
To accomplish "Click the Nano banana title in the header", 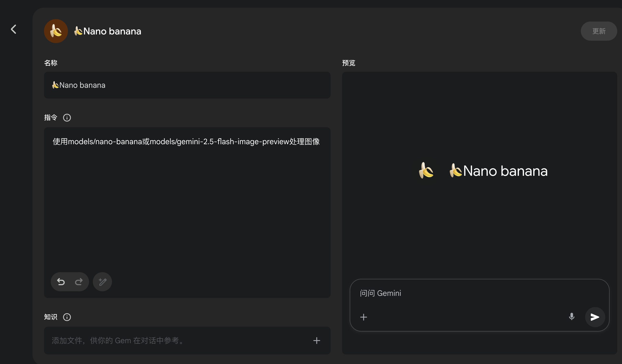I will tap(112, 31).
